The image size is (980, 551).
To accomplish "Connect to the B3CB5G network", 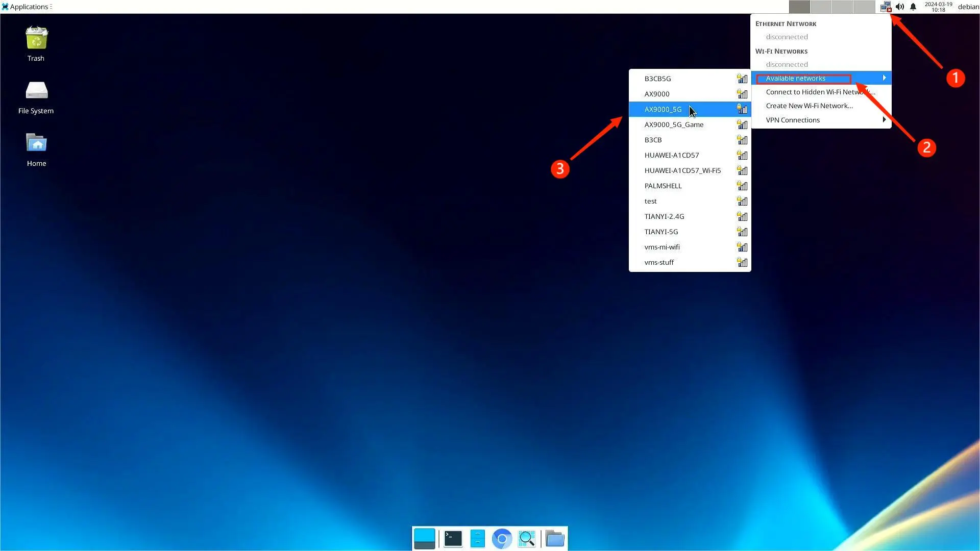I will click(690, 79).
